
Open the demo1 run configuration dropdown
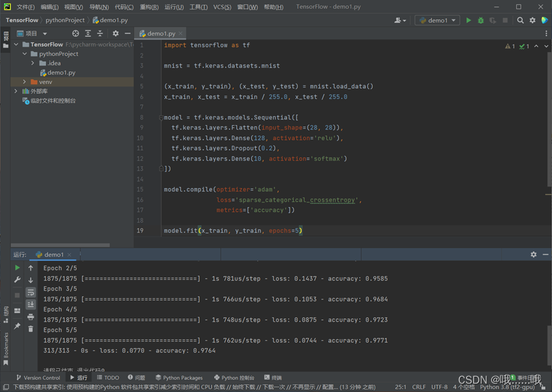click(x=437, y=20)
